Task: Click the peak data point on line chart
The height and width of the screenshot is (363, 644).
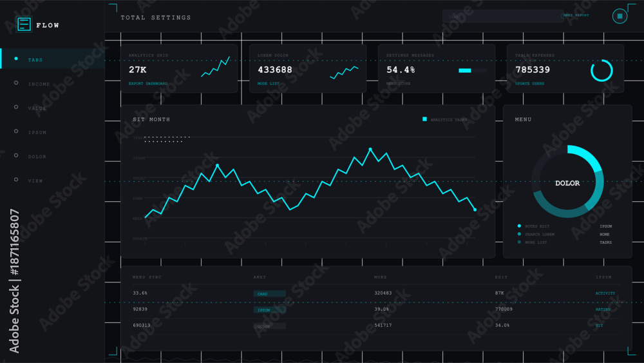Action: [x=370, y=149]
